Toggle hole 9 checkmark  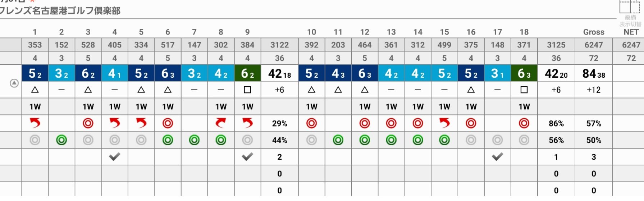tap(247, 156)
